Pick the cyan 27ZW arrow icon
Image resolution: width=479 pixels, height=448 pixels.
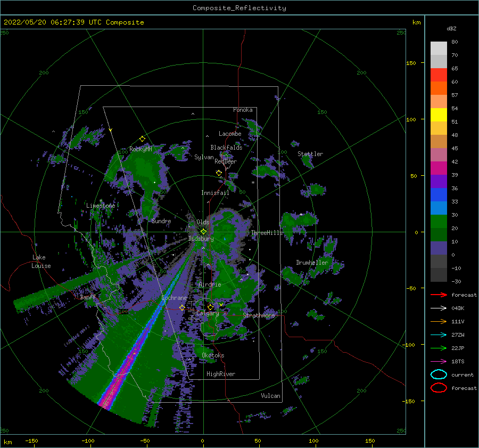click(x=439, y=335)
